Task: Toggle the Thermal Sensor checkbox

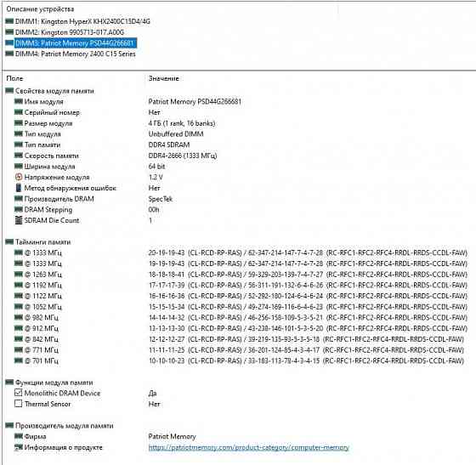Action: coord(18,404)
